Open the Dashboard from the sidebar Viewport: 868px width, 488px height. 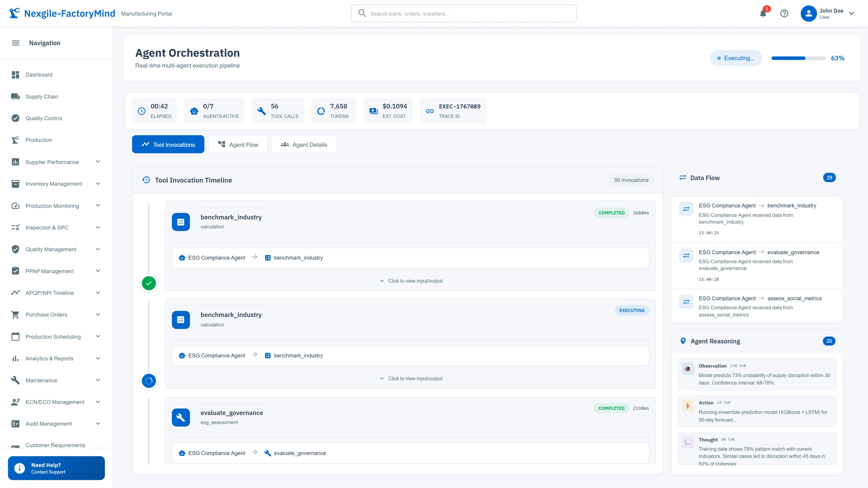click(39, 74)
